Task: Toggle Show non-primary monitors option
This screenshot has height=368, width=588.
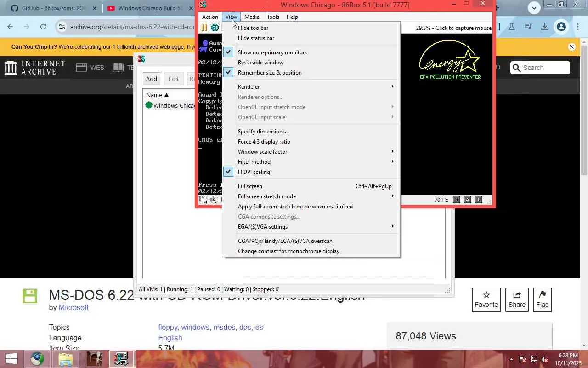Action: click(311, 52)
